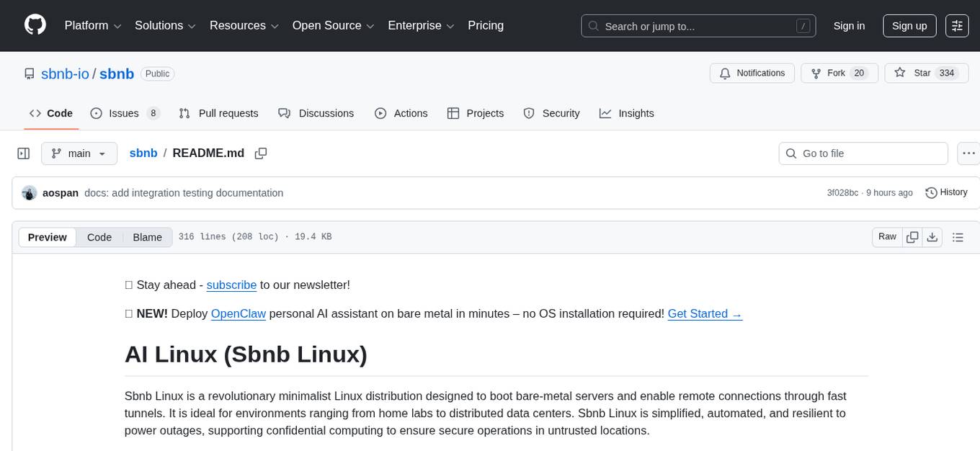The height and width of the screenshot is (451, 980).
Task: Download the raw README file
Action: click(932, 236)
